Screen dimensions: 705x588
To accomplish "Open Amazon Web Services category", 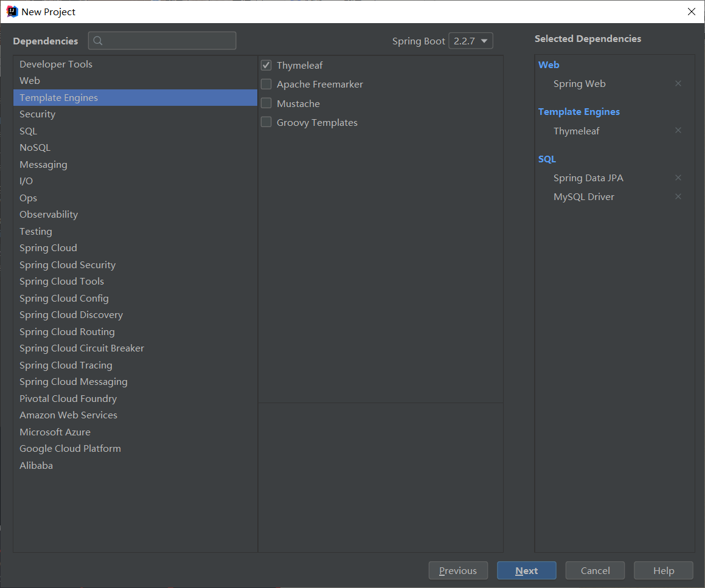I will [x=135, y=415].
